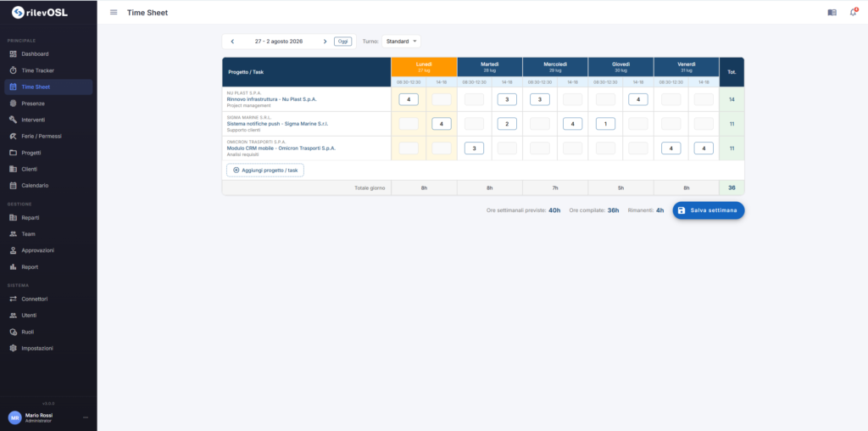This screenshot has height=431, width=868.
Task: Click Nu Plast Lunedì morning hours field
Action: (x=409, y=100)
